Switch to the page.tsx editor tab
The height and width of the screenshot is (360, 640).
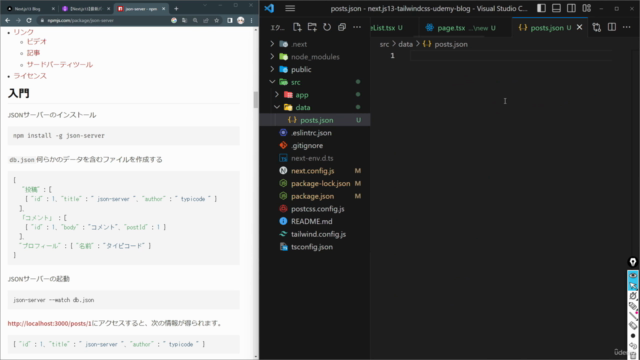(460, 28)
